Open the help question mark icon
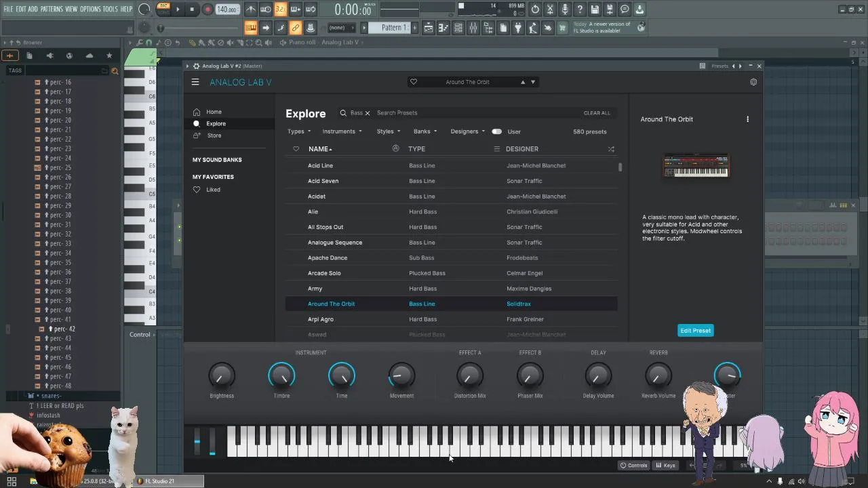The width and height of the screenshot is (868, 488). (580, 9)
